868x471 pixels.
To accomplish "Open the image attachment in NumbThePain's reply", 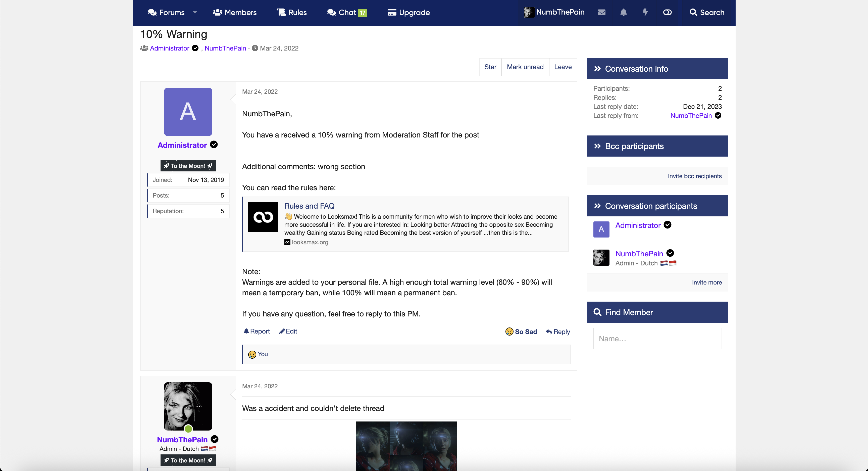I will pyautogui.click(x=406, y=446).
